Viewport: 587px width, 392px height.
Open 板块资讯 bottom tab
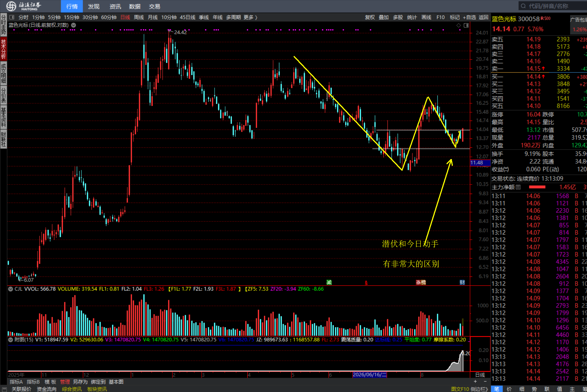(x=97, y=389)
